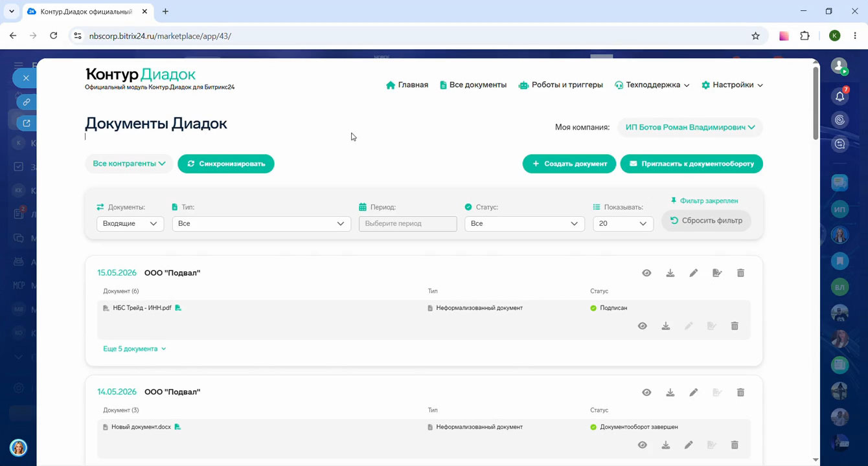This screenshot has width=868, height=466.
Task: Open a new Chrome tab
Action: [166, 12]
